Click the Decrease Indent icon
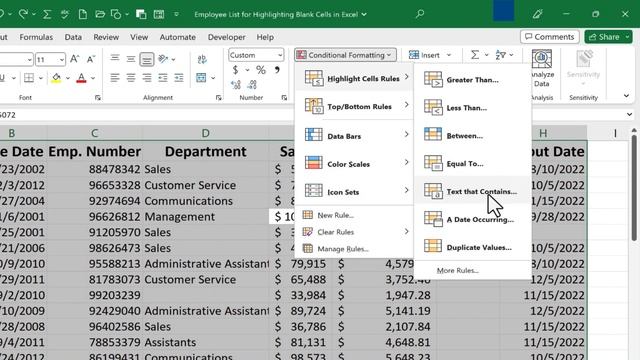The height and width of the screenshot is (360, 640). [163, 78]
